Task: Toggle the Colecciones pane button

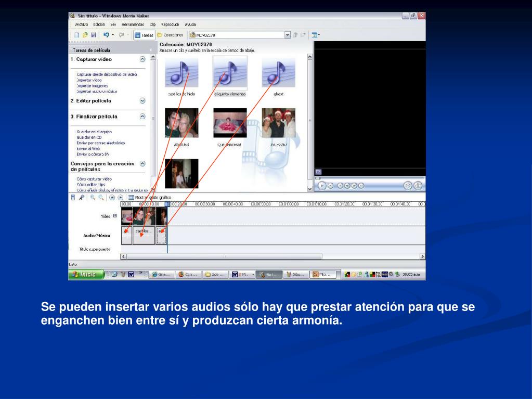Action: (x=171, y=35)
